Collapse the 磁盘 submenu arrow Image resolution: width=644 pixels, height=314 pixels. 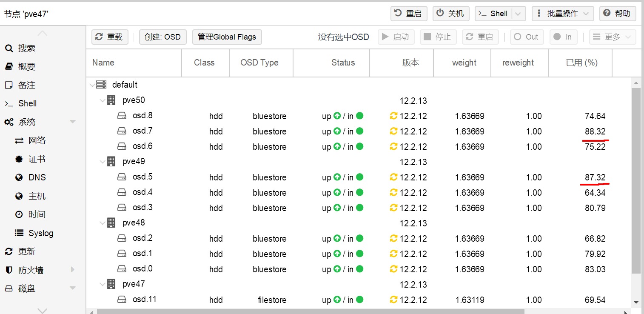(73, 288)
